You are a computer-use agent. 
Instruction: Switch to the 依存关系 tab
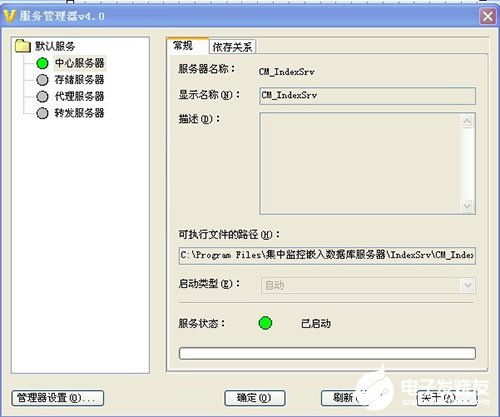pyautogui.click(x=232, y=47)
